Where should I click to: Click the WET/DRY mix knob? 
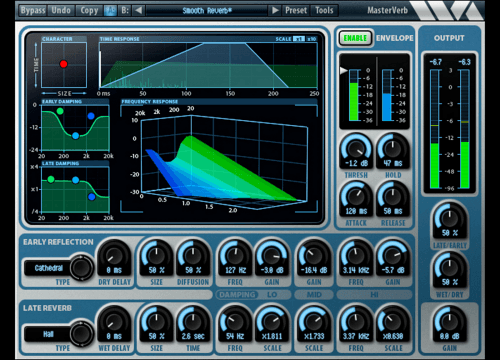449,267
